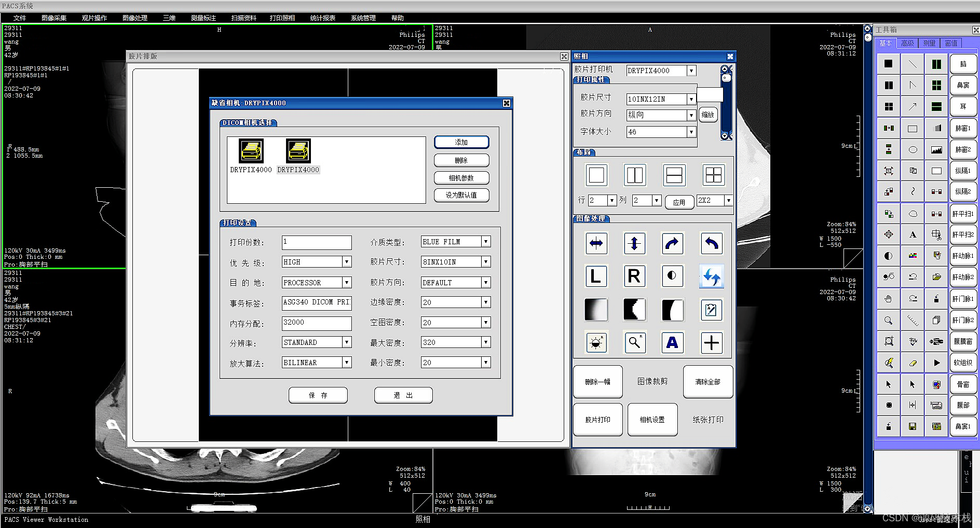Click the 骨窗 window preset button
Viewport: 980px width, 528px height.
click(x=963, y=384)
